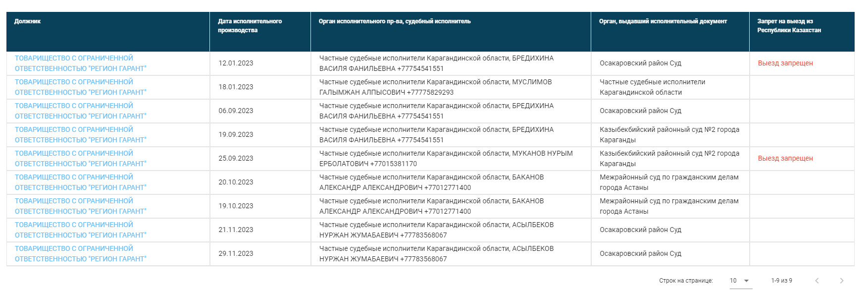
Task: Click 'Запрет на выезд из Республики Казахстан' header
Action: tap(789, 26)
